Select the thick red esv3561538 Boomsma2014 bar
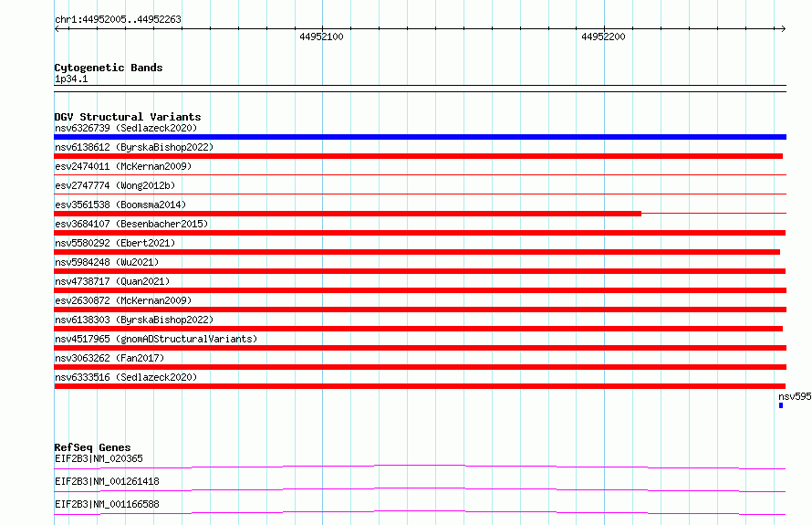Image resolution: width=812 pixels, height=525 pixels. point(348,214)
